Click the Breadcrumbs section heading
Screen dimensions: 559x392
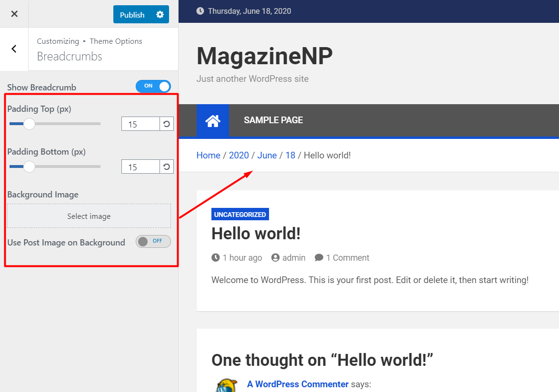[x=70, y=56]
